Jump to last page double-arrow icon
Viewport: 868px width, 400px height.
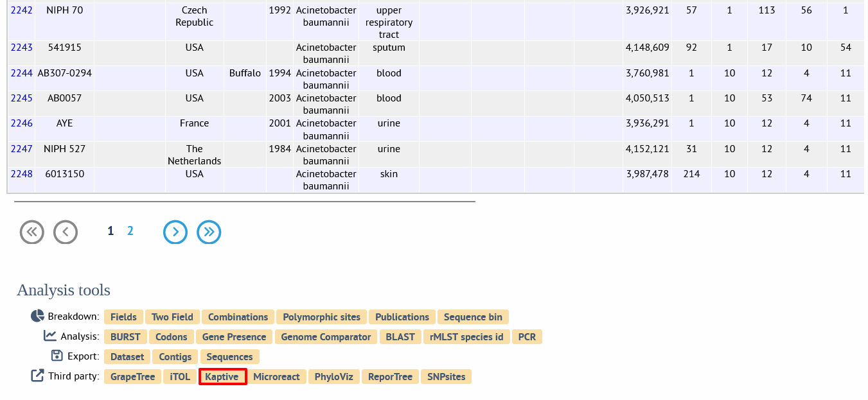pos(209,232)
